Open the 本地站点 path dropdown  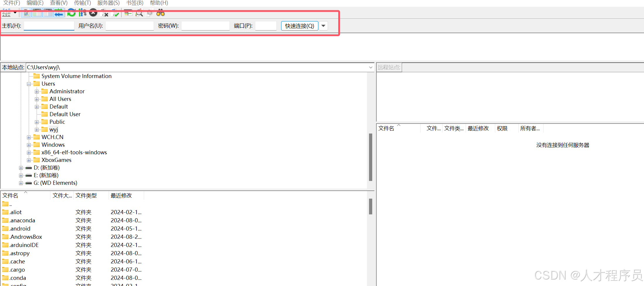point(371,67)
